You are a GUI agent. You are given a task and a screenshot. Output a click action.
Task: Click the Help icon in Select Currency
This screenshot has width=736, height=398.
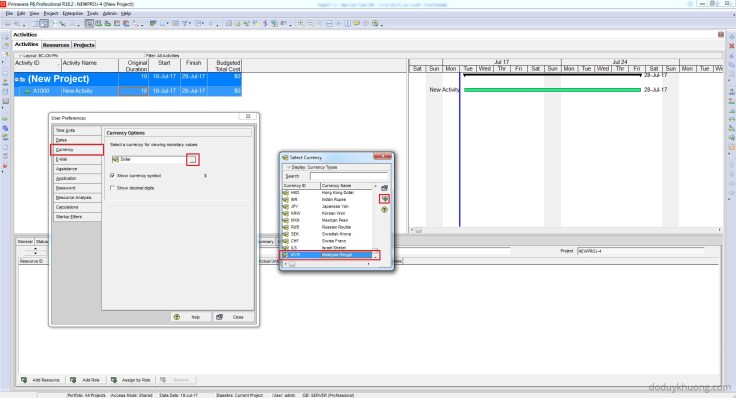click(x=384, y=210)
